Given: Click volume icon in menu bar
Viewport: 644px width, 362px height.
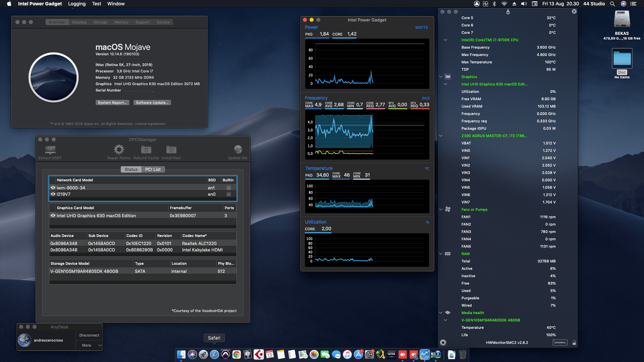Looking at the screenshot, I should pyautogui.click(x=524, y=4).
